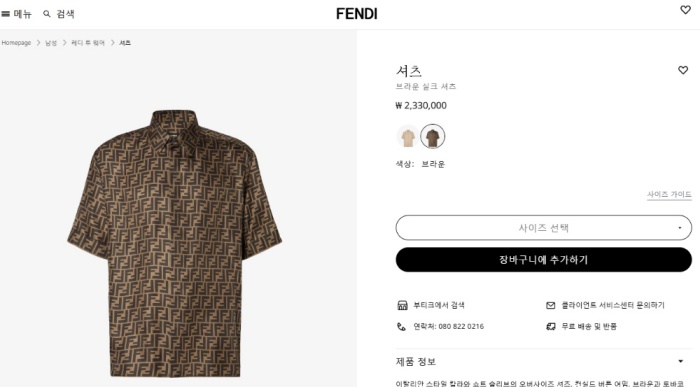This screenshot has width=700, height=387.
Task: Click the phone contact icon
Action: (401, 327)
